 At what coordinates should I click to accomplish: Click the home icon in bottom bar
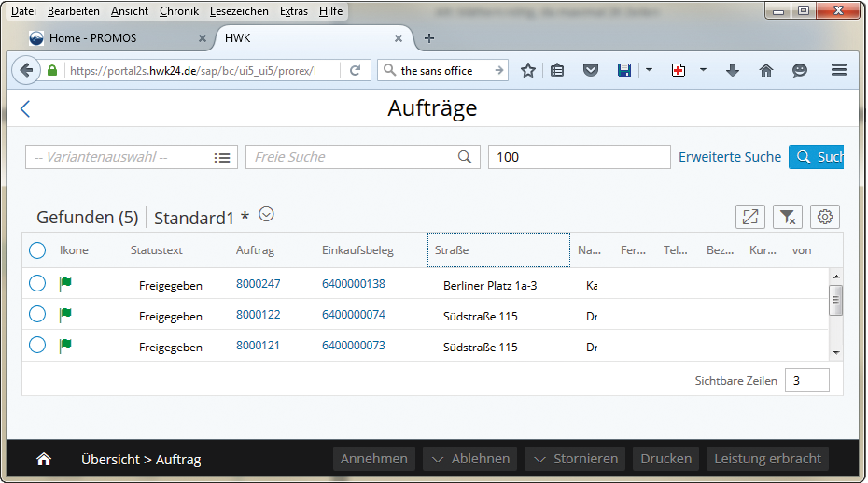pyautogui.click(x=43, y=459)
